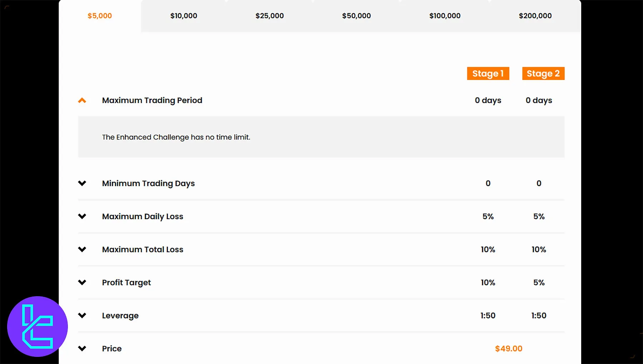This screenshot has height=364, width=643.
Task: Click Stage 2 Leverage 1:50 value
Action: point(539,315)
